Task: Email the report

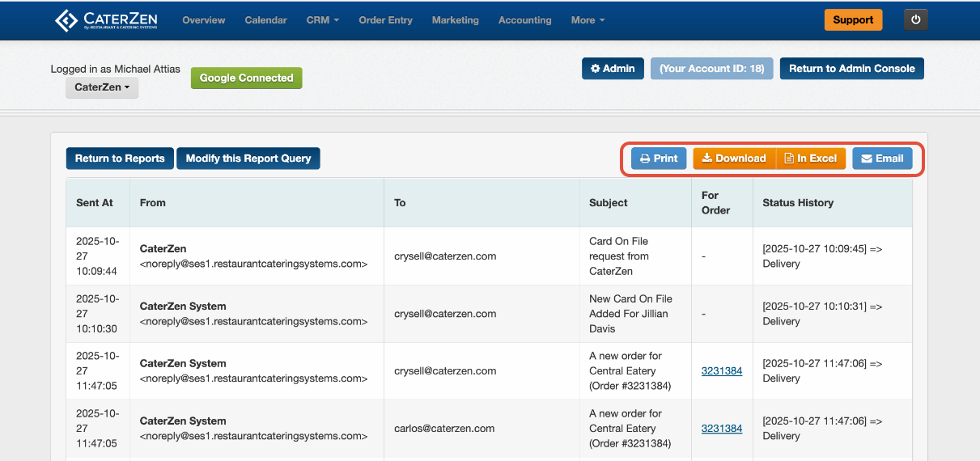Action: tap(882, 159)
